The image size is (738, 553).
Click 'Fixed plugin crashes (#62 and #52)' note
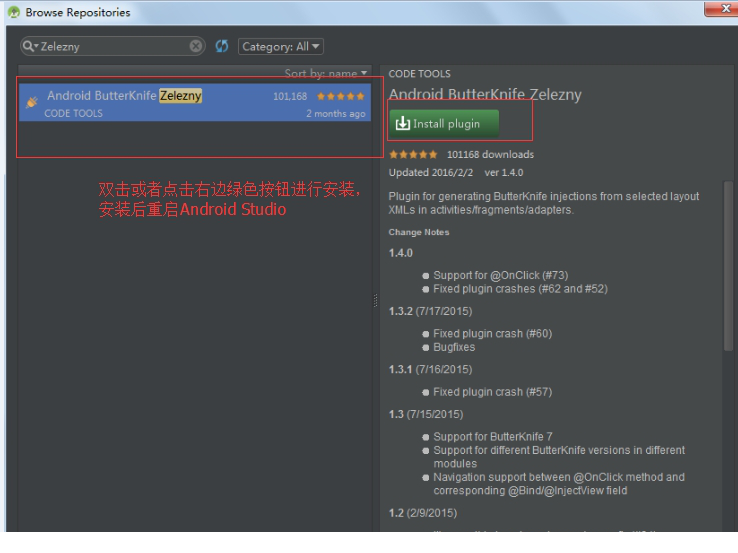coord(521,289)
